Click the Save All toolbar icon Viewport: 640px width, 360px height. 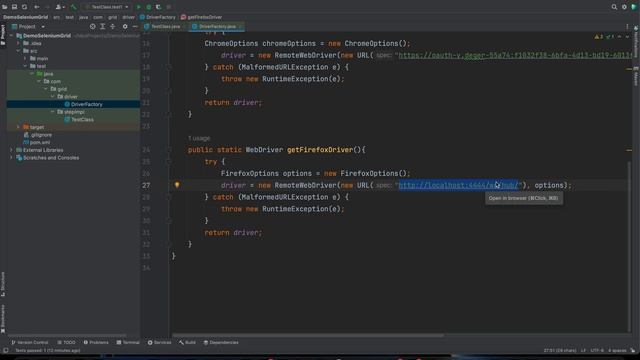coord(14,7)
